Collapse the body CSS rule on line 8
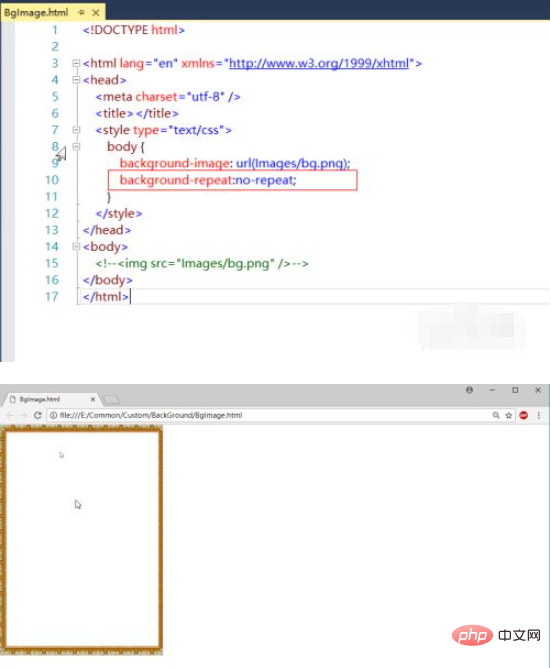 76,147
